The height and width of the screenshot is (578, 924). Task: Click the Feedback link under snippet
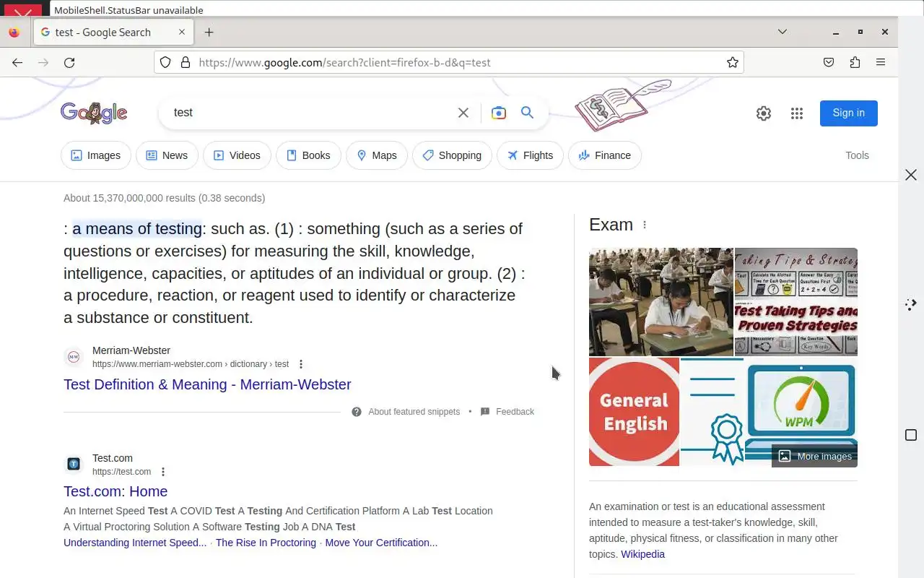coord(515,412)
